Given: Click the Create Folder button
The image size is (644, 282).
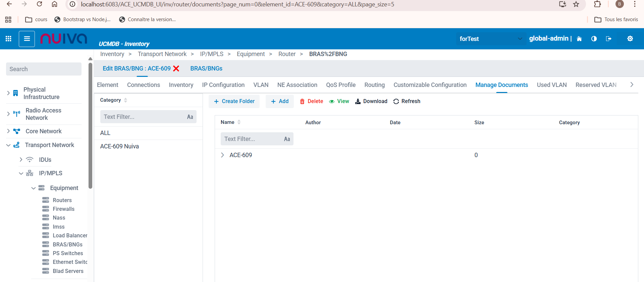Looking at the screenshot, I should [234, 101].
